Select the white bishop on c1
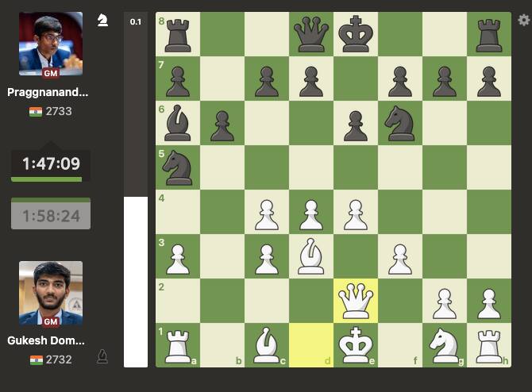 (266, 345)
